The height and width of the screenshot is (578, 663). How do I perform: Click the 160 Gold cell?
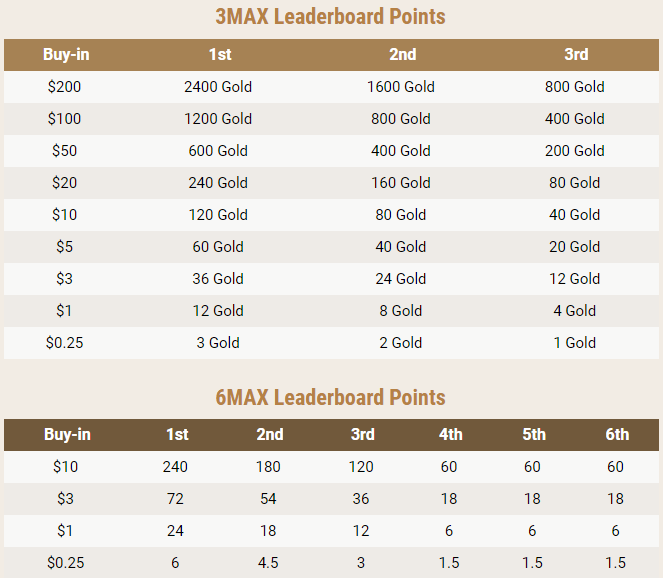point(401,183)
